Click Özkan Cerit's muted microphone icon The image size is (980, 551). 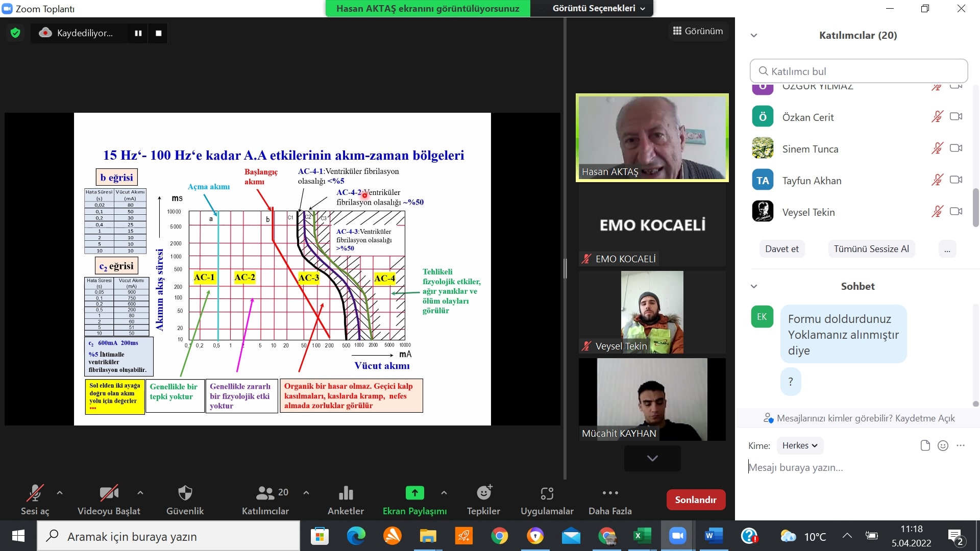click(937, 117)
